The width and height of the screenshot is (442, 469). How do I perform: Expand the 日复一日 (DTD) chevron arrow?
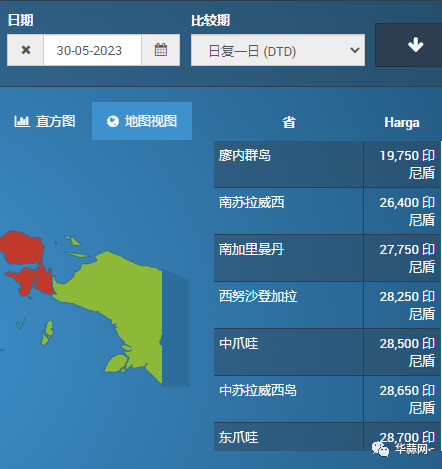tap(354, 50)
